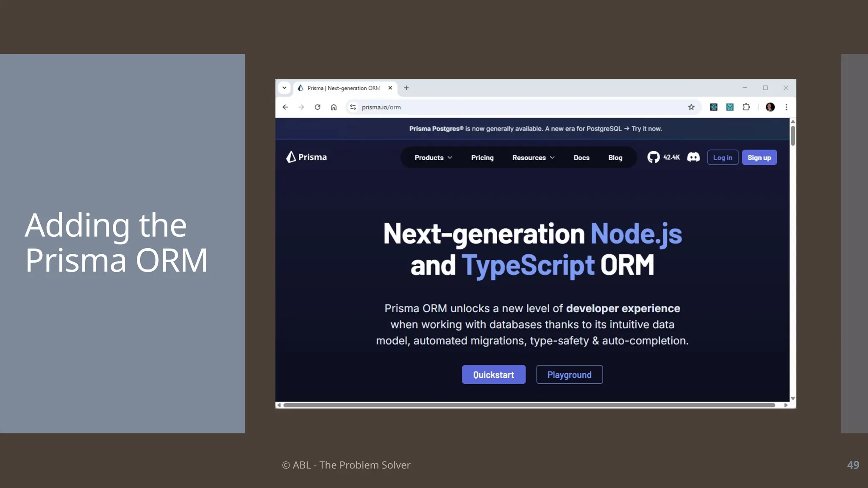868x488 pixels.
Task: Bookmark page with star icon
Action: (691, 107)
